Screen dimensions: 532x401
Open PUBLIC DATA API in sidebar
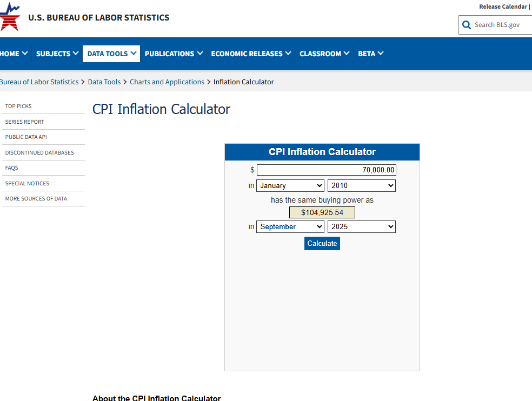pos(26,137)
